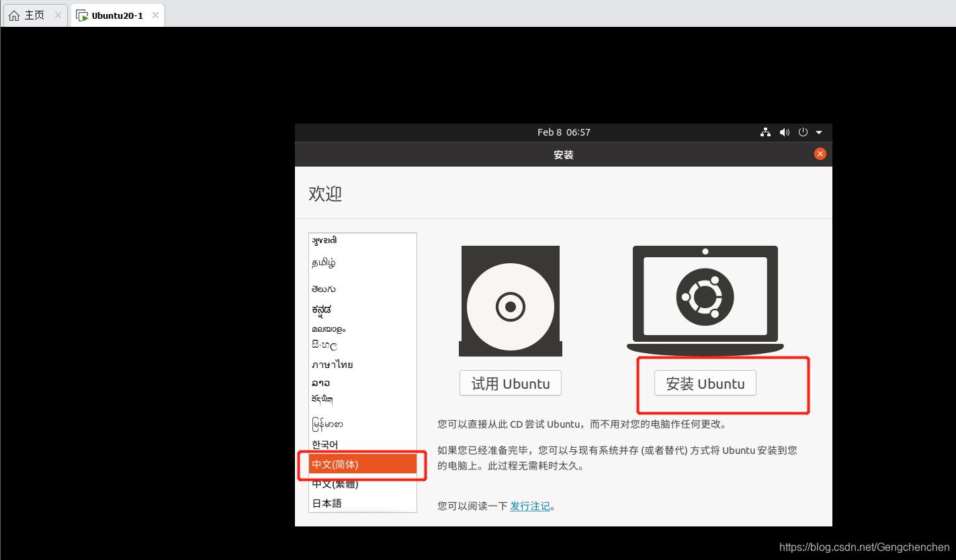This screenshot has width=956, height=560.
Task: Expand the system menu dropdown arrow
Action: pyautogui.click(x=819, y=132)
